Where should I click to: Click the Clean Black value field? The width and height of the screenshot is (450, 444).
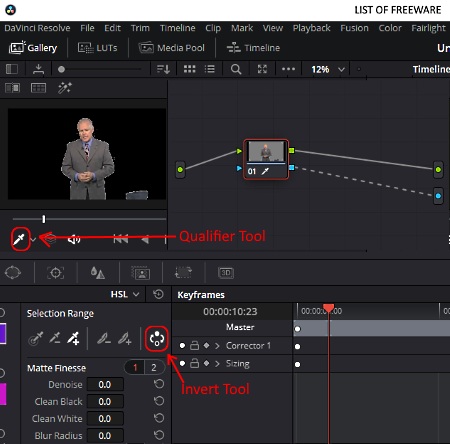tap(105, 402)
